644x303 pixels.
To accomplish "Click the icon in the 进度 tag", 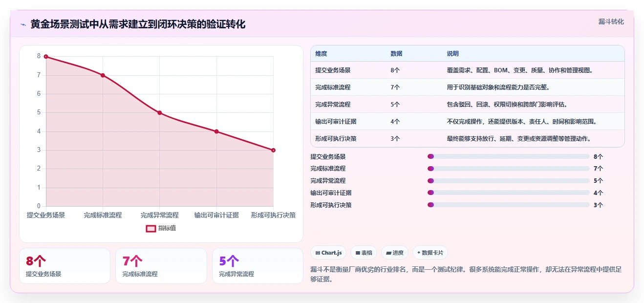I will [388, 253].
